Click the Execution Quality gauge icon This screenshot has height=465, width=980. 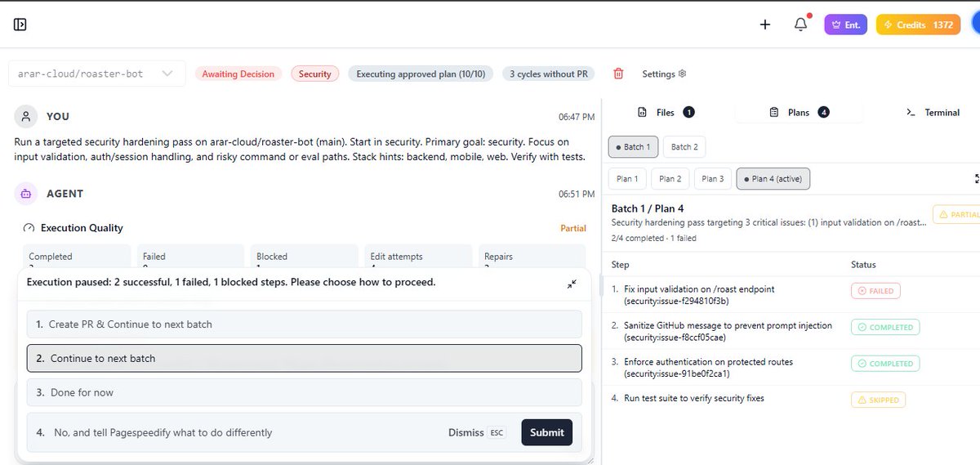coord(29,228)
